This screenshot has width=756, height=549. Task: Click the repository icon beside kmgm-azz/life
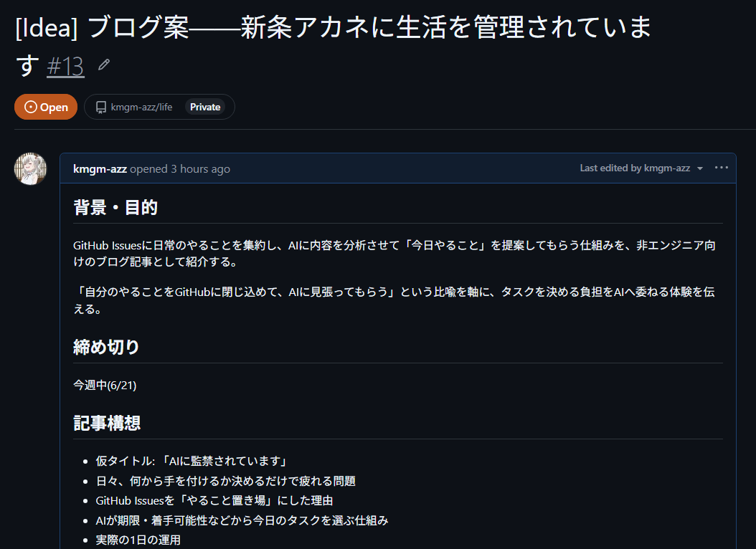point(100,107)
